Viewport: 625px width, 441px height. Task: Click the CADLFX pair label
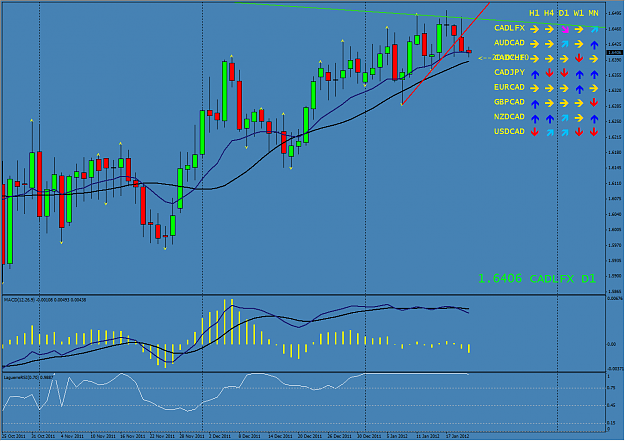coord(509,28)
